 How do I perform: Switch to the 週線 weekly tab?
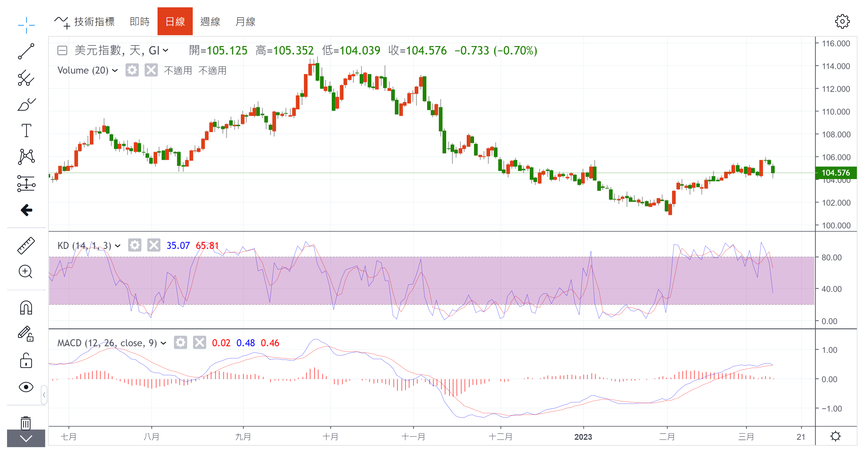pyautogui.click(x=210, y=22)
